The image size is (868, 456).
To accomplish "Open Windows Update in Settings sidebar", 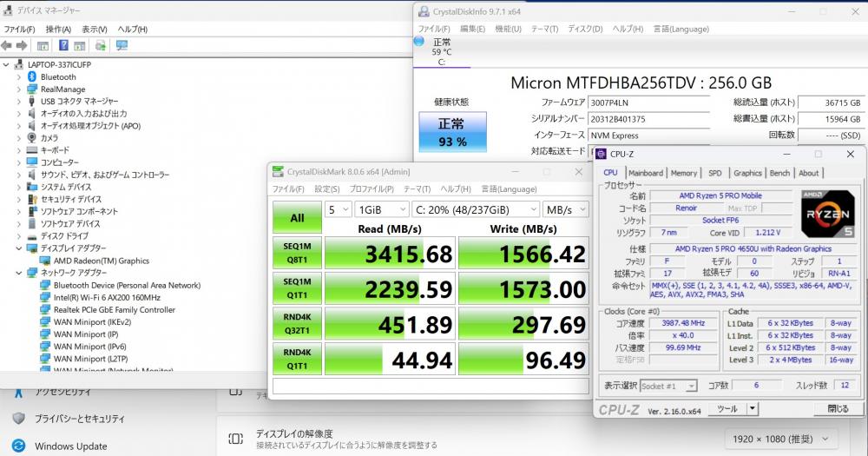I will tap(71, 446).
